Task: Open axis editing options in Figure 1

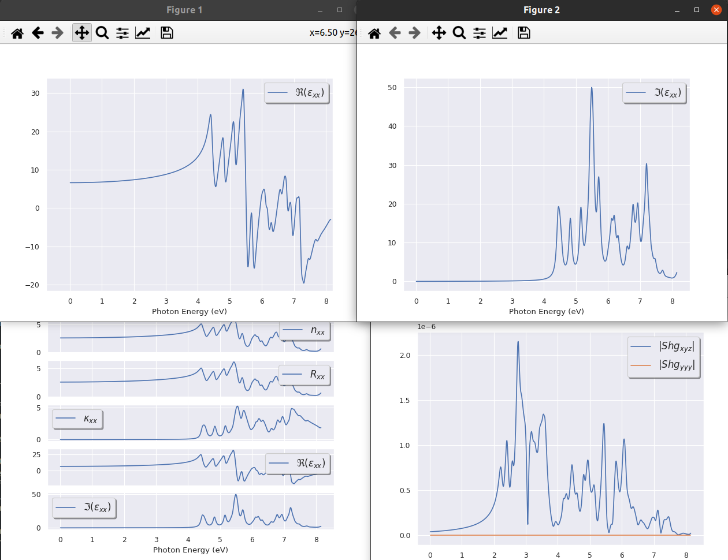Action: pos(143,33)
